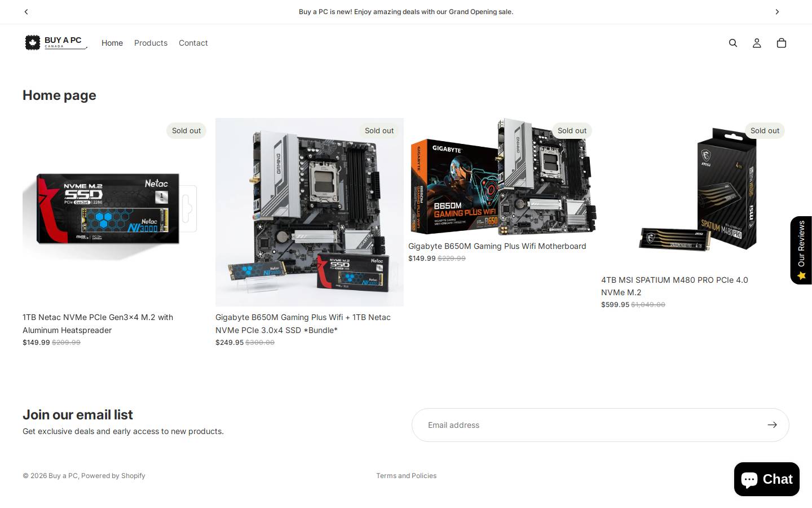Open the Powered by Shopify footer link
The height and width of the screenshot is (508, 812).
tap(113, 476)
